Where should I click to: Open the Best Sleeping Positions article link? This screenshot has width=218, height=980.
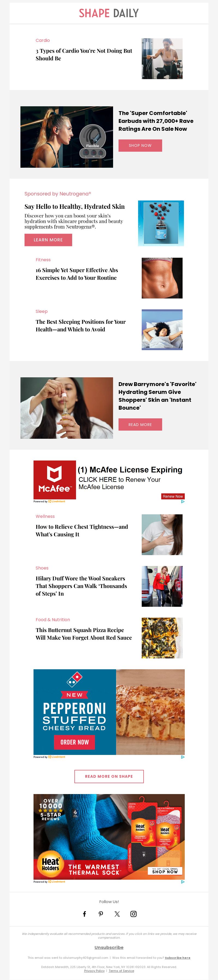point(81,326)
